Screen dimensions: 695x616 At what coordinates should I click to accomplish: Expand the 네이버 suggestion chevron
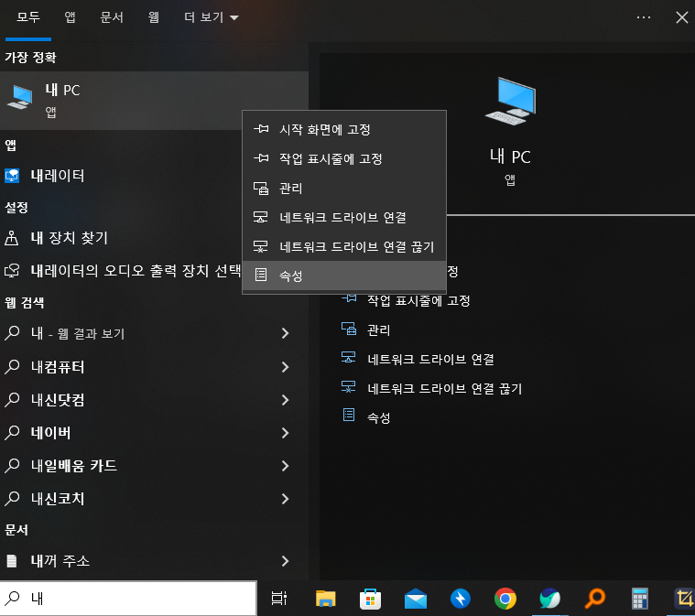click(285, 433)
